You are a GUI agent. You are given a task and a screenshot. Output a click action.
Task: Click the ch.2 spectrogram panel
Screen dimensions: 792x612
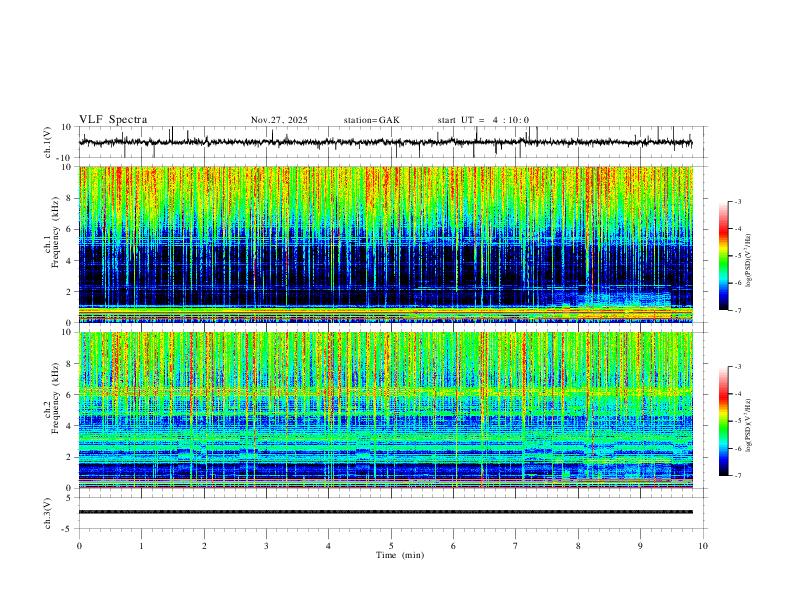coord(385,410)
